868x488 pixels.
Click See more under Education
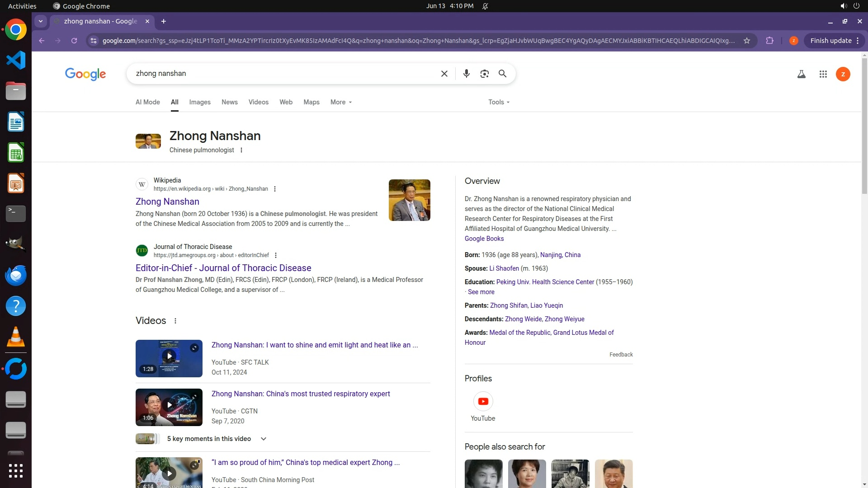click(481, 292)
